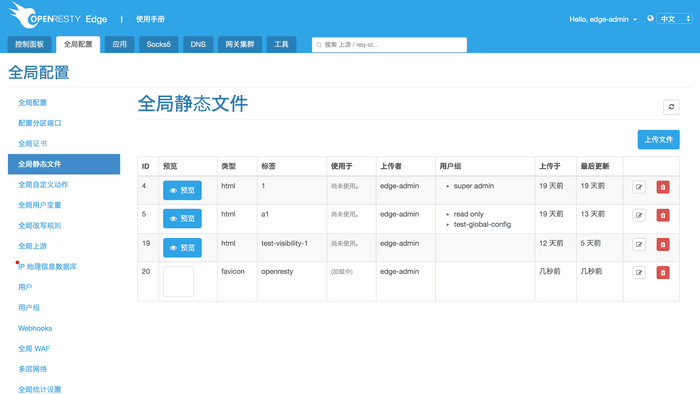Click the refresh icon button

(671, 107)
